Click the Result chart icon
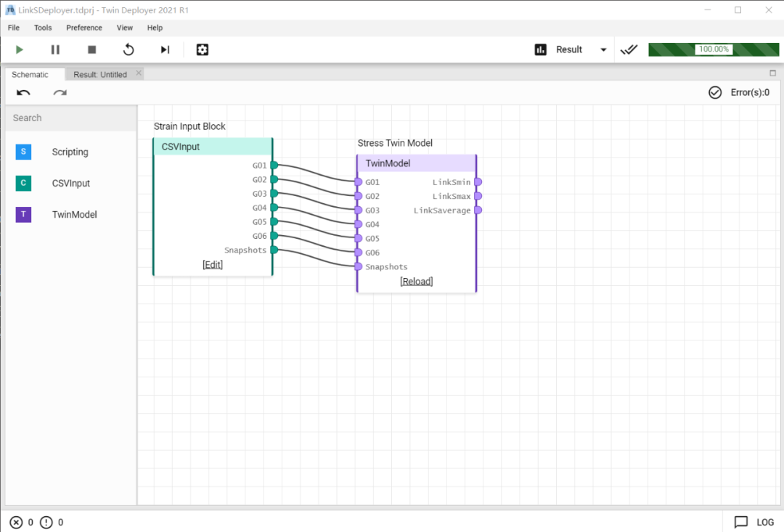This screenshot has height=532, width=784. [x=541, y=49]
